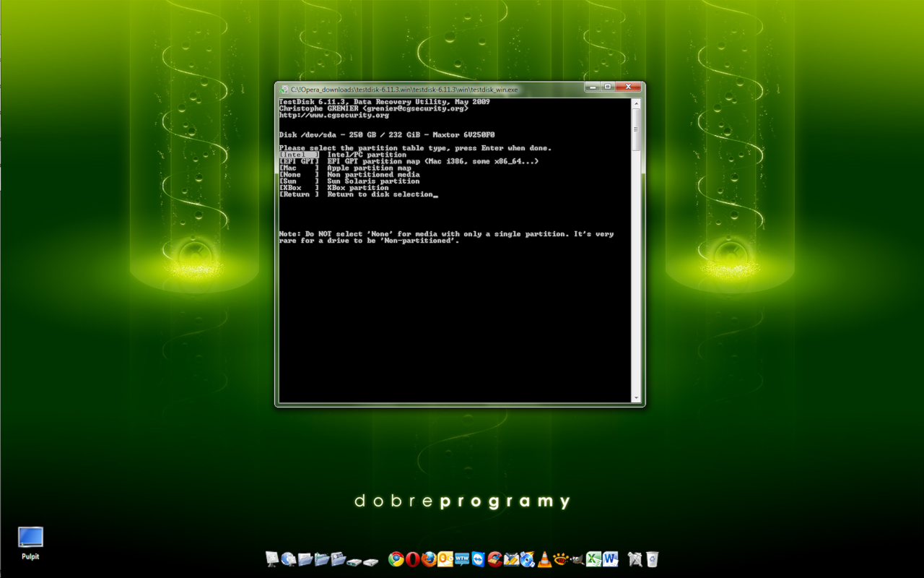This screenshot has height=578, width=924.
Task: Click the console scrollbar down arrow
Action: coord(636,398)
